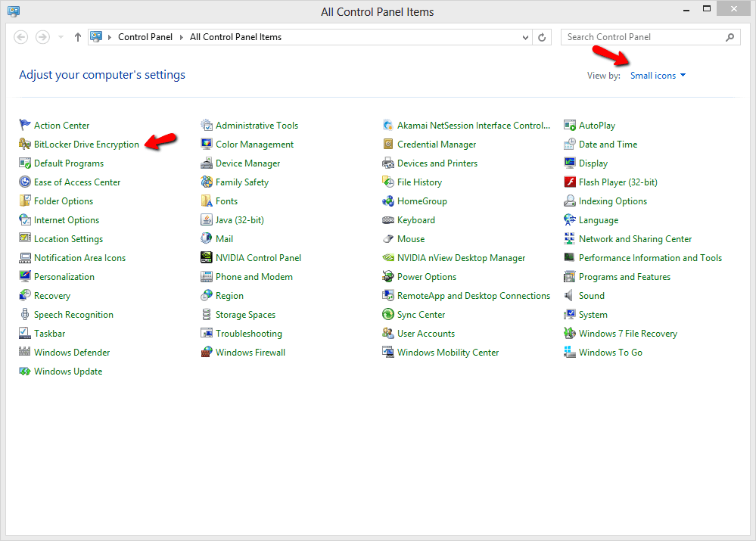
Task: Open the NVIDIA Control Panel
Action: (x=257, y=257)
